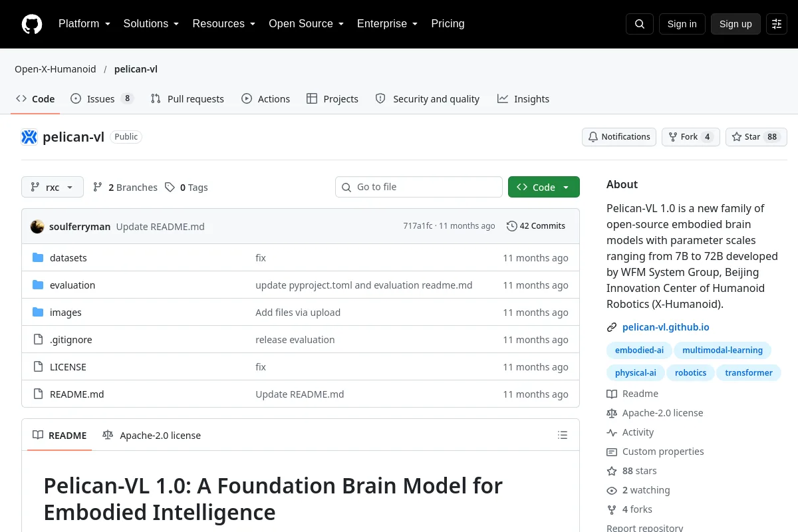Click the scale icon by Apache-2.0 license in About
This screenshot has width=798, height=532.
(x=612, y=413)
